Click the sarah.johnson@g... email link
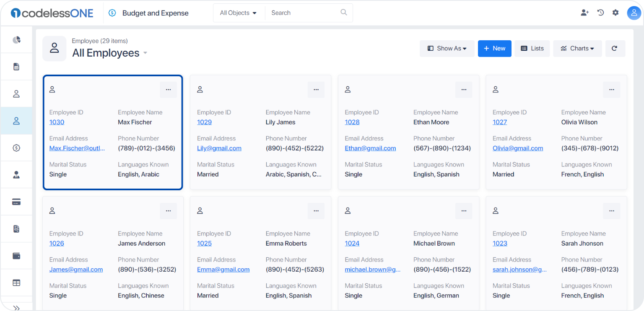This screenshot has height=311, width=644. [x=519, y=270]
